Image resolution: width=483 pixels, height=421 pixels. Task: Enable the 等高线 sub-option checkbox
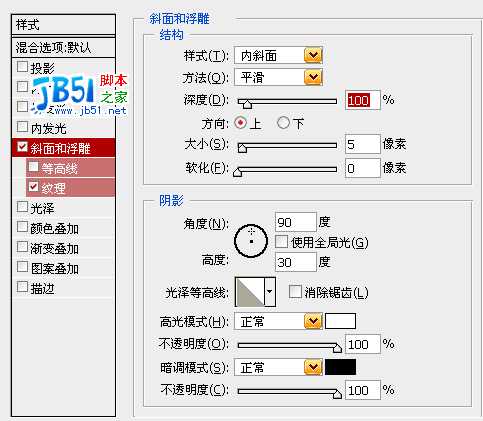pos(33,166)
